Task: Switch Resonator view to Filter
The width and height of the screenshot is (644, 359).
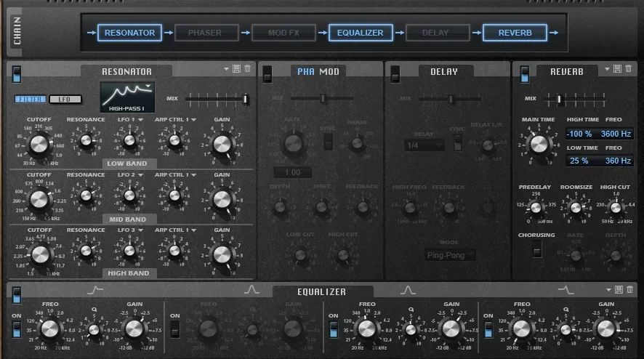Action: [x=30, y=100]
